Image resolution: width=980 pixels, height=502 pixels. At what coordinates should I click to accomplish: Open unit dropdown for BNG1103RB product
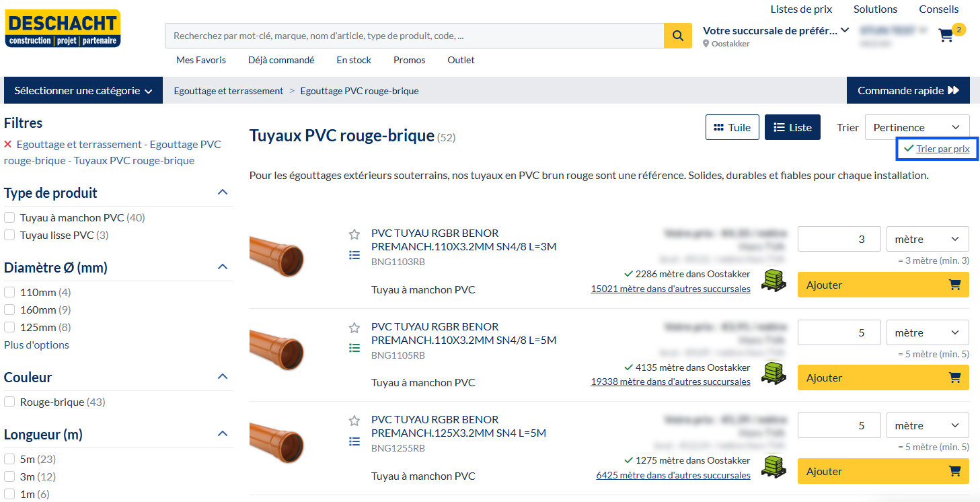[x=928, y=239]
